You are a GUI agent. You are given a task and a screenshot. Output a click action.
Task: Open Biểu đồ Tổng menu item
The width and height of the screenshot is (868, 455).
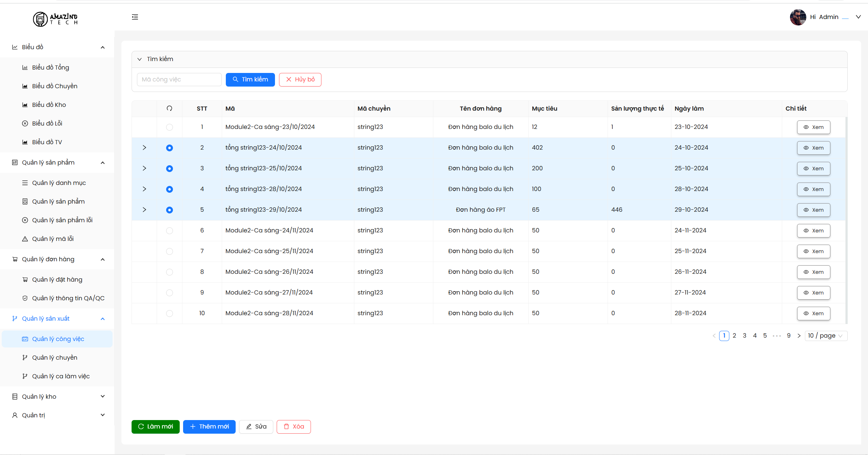point(51,68)
